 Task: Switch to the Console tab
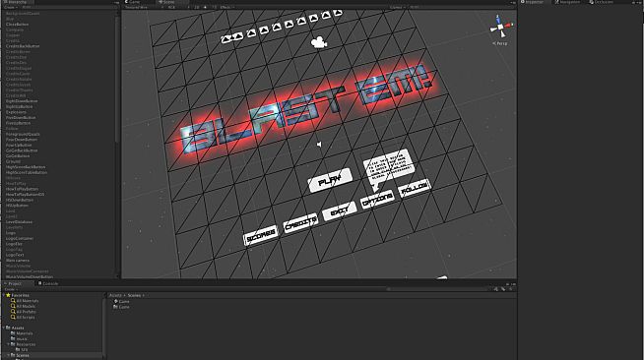click(x=48, y=283)
